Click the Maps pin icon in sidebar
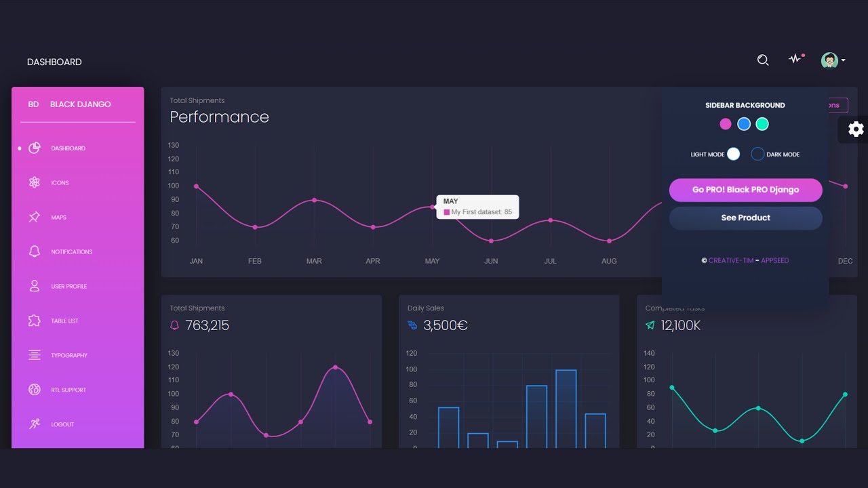Screen dimensions: 868x488 point(35,217)
